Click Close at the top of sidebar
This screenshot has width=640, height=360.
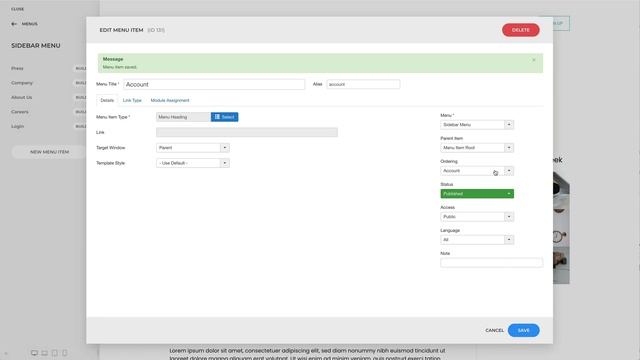[18, 9]
